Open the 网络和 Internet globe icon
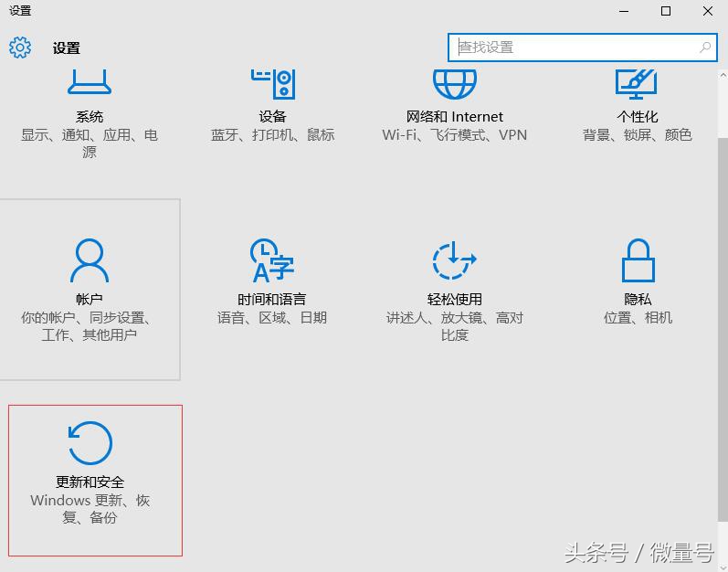This screenshot has height=572, width=728. (x=455, y=84)
